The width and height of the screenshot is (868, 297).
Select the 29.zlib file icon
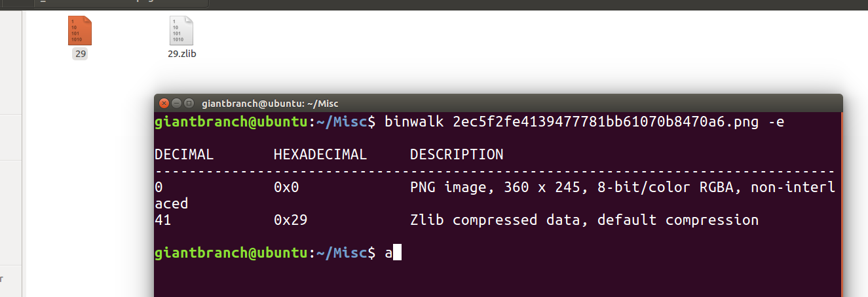pyautogui.click(x=181, y=30)
